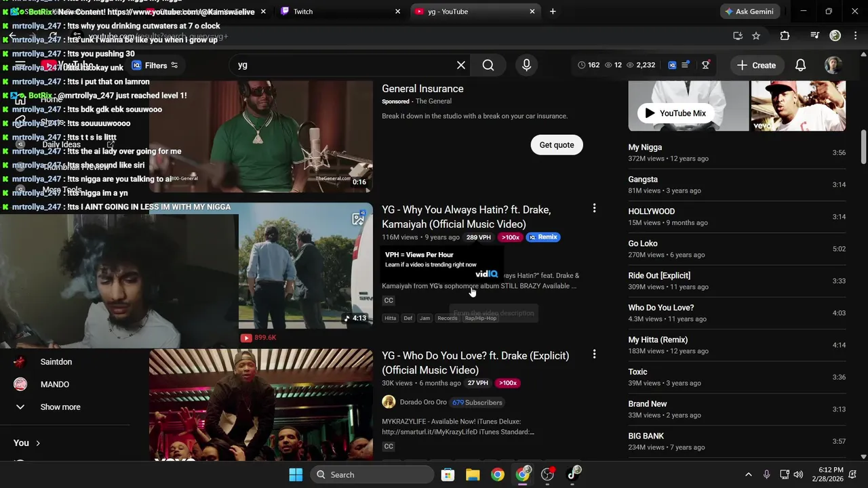
Task: Switch to the Twitch tab
Action: (339, 12)
